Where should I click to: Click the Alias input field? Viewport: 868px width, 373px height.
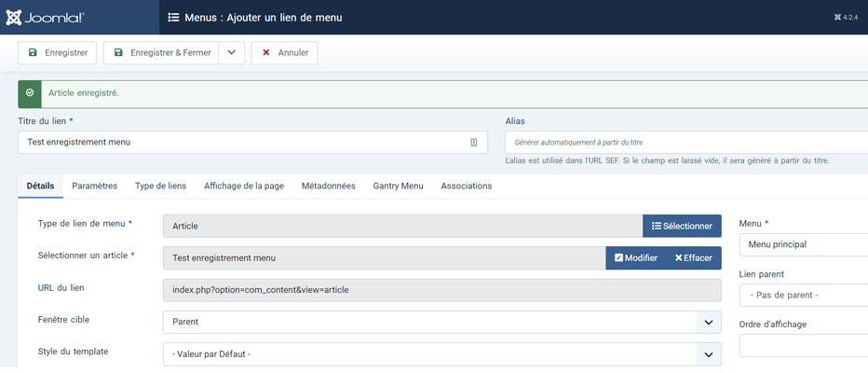click(x=686, y=143)
